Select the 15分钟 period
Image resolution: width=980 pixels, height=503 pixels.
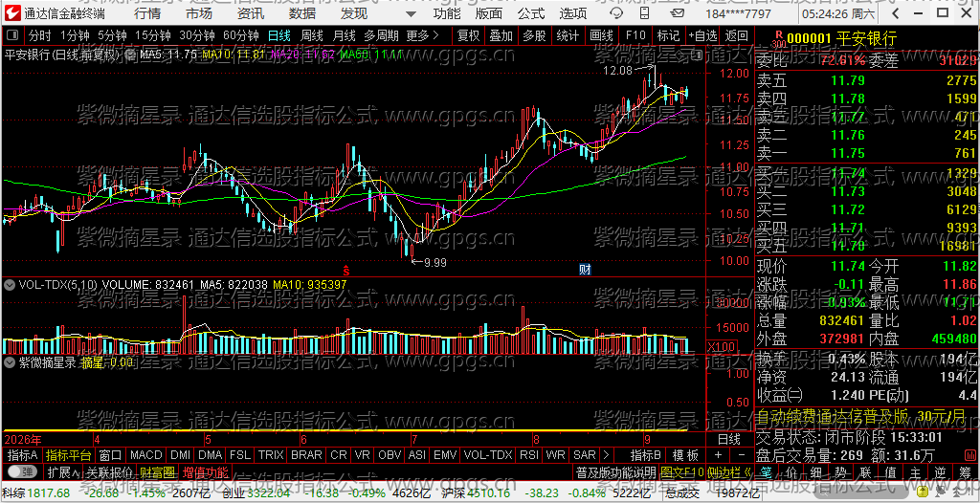[x=153, y=35]
